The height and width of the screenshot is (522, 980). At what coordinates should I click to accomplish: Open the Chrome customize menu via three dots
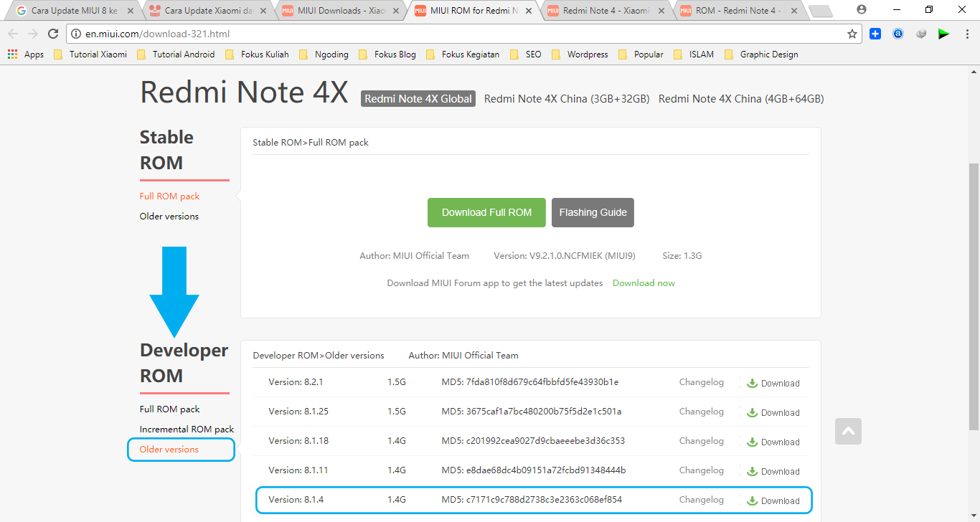pos(966,33)
